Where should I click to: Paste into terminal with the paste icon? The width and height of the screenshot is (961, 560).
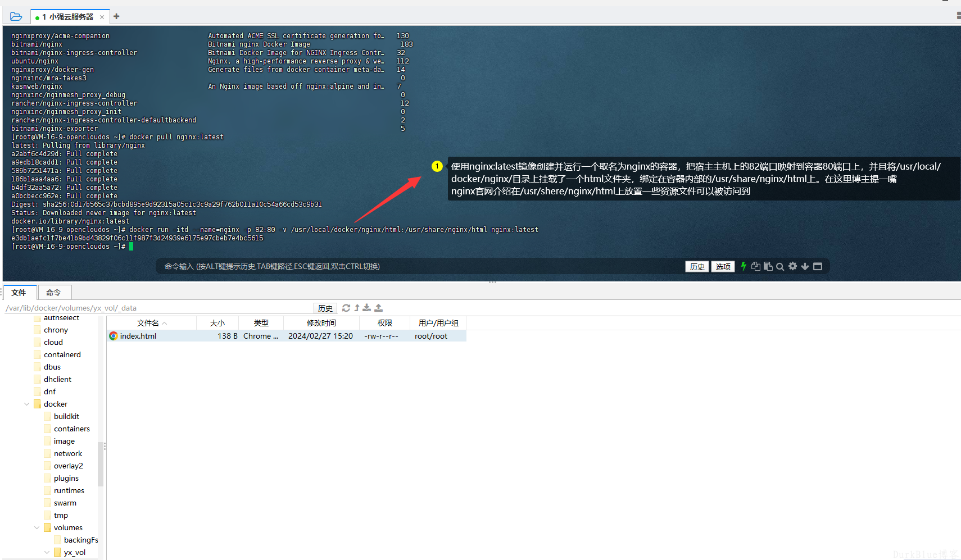(x=768, y=266)
